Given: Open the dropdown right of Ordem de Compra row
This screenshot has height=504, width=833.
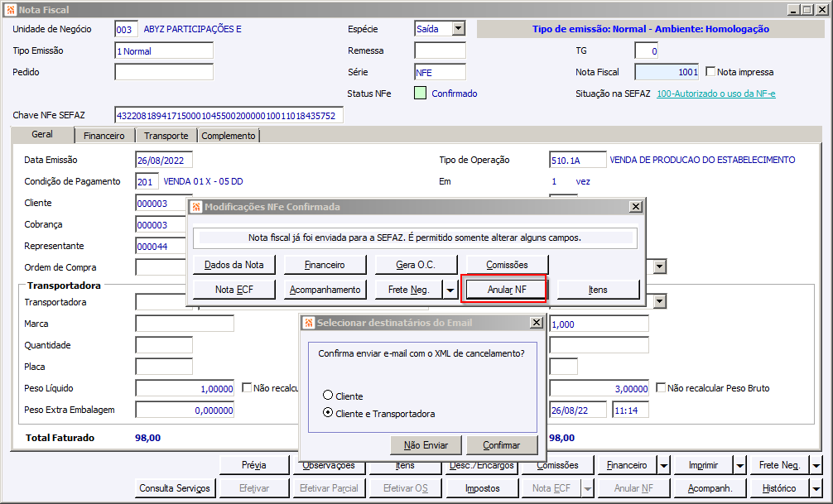Looking at the screenshot, I should (x=660, y=266).
